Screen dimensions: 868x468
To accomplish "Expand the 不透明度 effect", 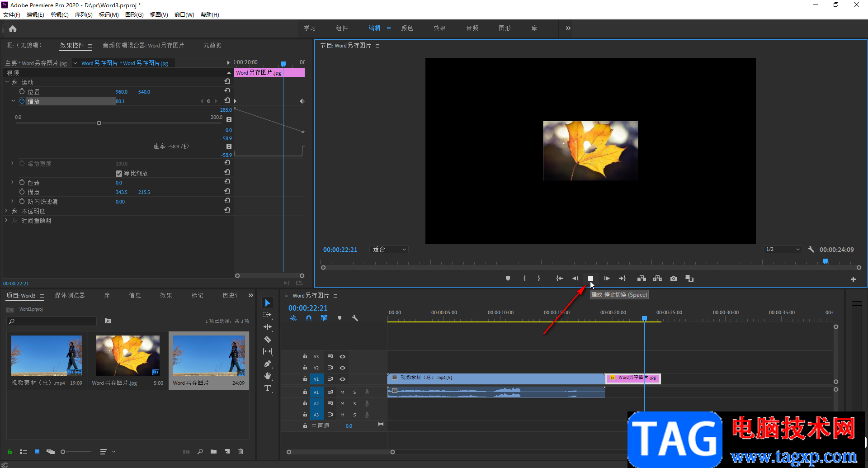I will point(6,211).
